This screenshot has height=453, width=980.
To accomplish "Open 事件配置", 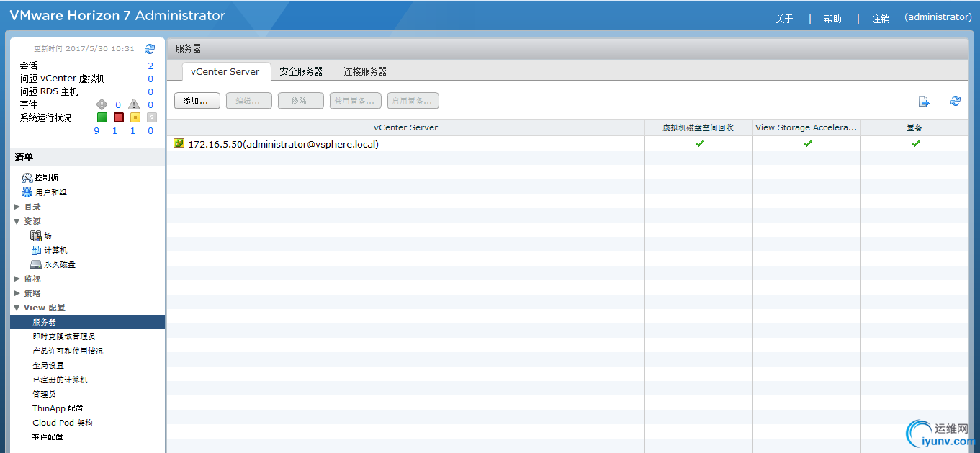I will click(x=48, y=437).
